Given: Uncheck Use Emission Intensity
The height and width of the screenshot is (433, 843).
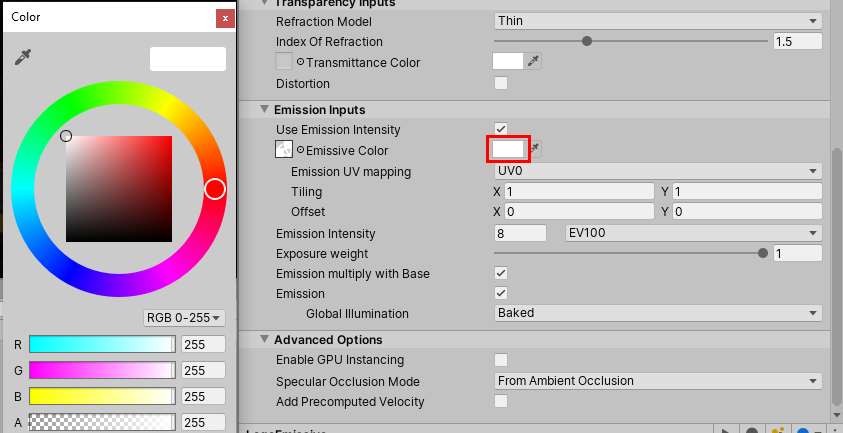Looking at the screenshot, I should coord(501,129).
